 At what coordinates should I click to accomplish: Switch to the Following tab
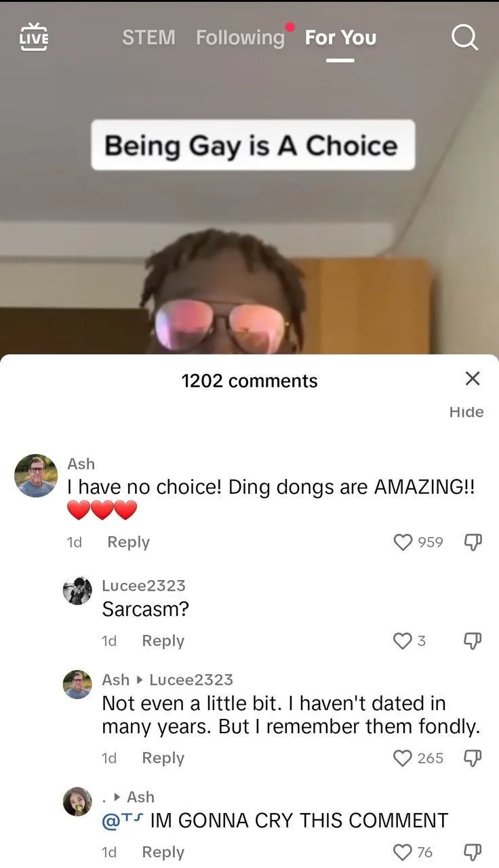tap(241, 37)
